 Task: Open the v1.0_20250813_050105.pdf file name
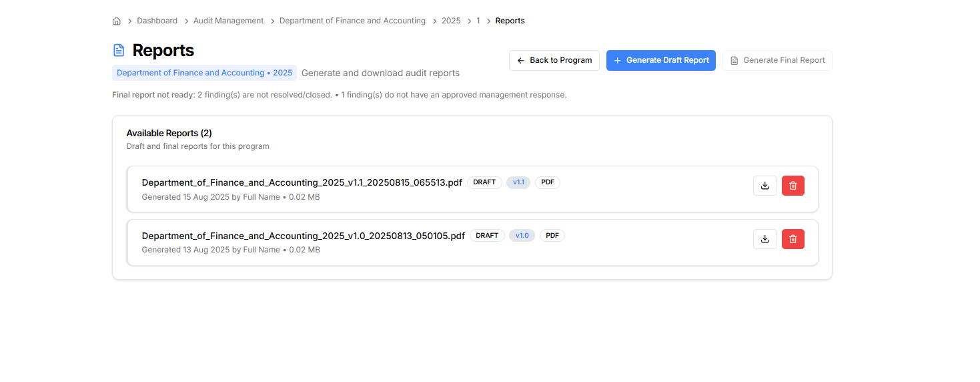(303, 236)
